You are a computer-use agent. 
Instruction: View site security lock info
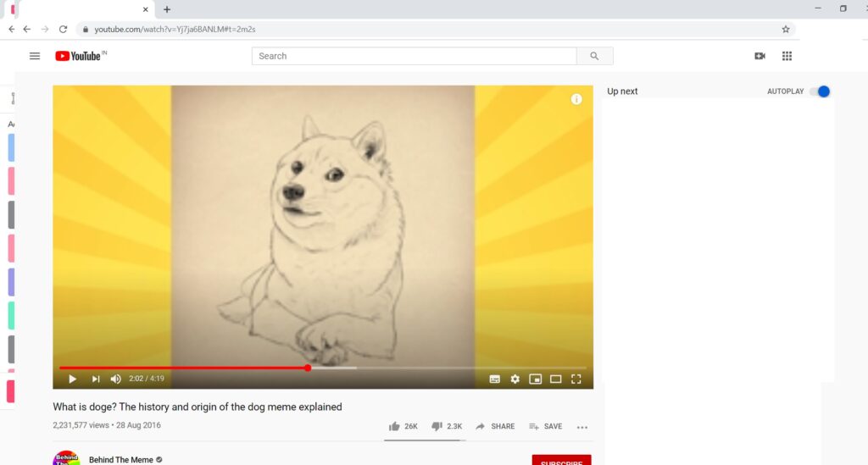(86, 30)
